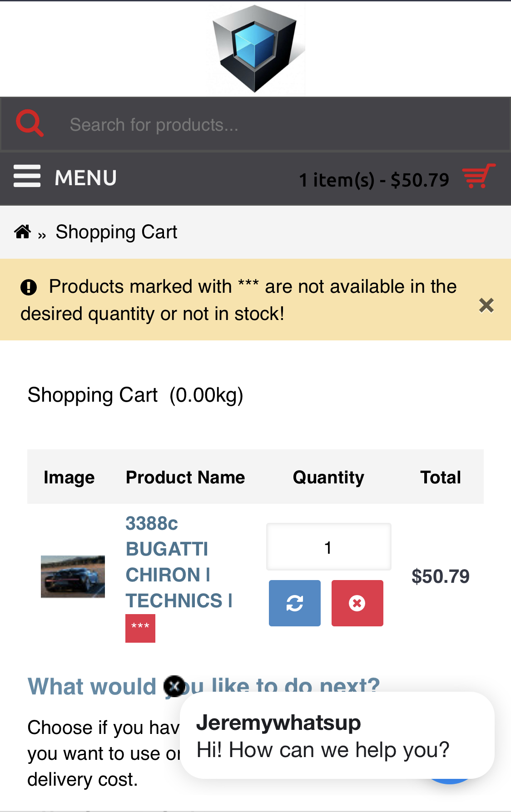This screenshot has height=812, width=511.
Task: Remove item using the red X button
Action: [x=357, y=603]
